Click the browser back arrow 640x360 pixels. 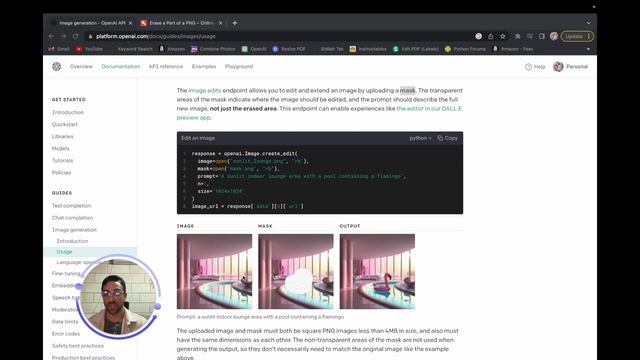(51, 36)
